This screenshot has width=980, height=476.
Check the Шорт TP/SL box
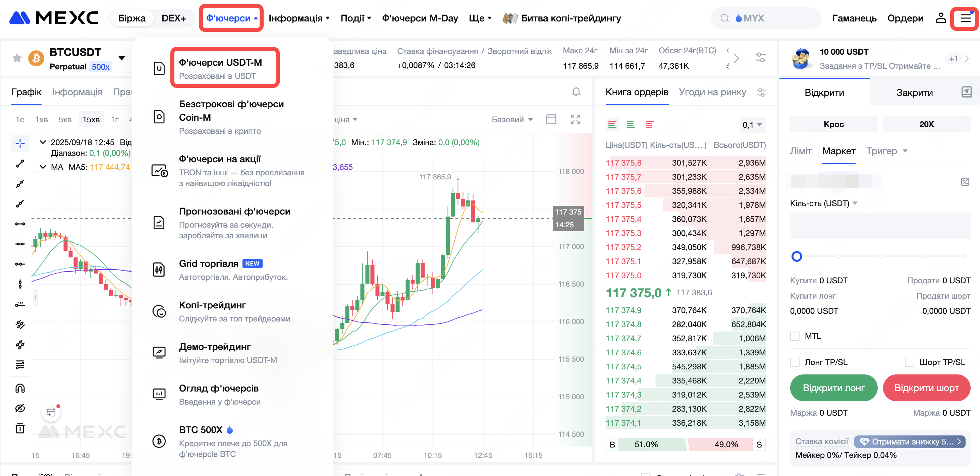coord(909,362)
